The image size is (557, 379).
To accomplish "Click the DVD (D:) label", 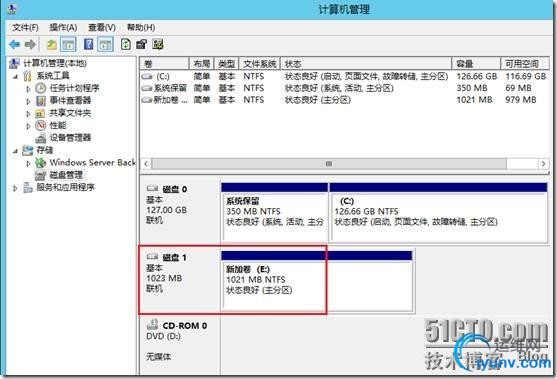I will (163, 336).
